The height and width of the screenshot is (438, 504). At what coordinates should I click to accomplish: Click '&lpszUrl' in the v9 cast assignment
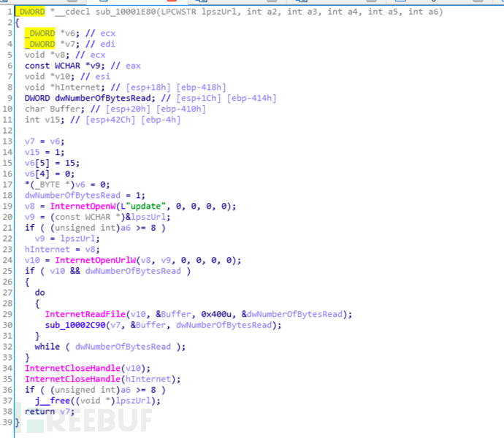point(145,218)
